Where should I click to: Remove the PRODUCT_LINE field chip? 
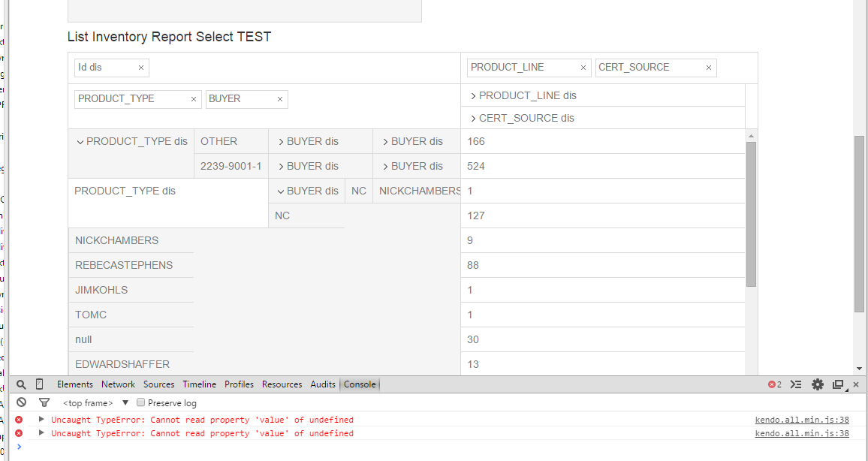(x=583, y=68)
